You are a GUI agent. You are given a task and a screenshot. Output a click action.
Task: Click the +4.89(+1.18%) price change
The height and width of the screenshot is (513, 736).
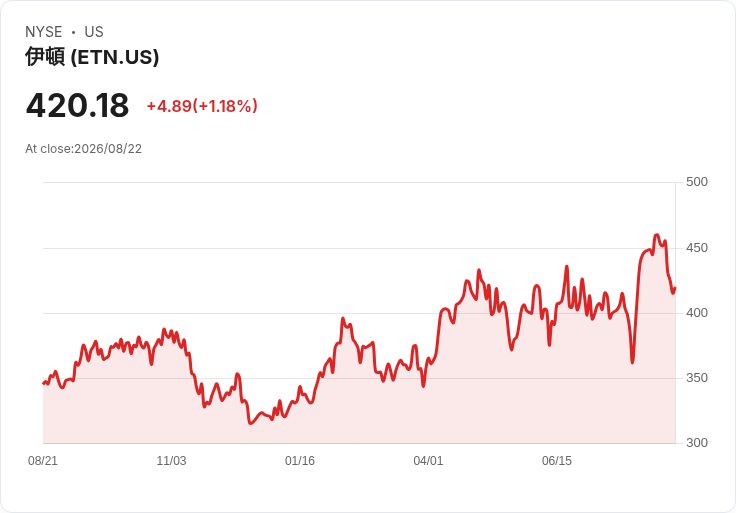point(202,106)
